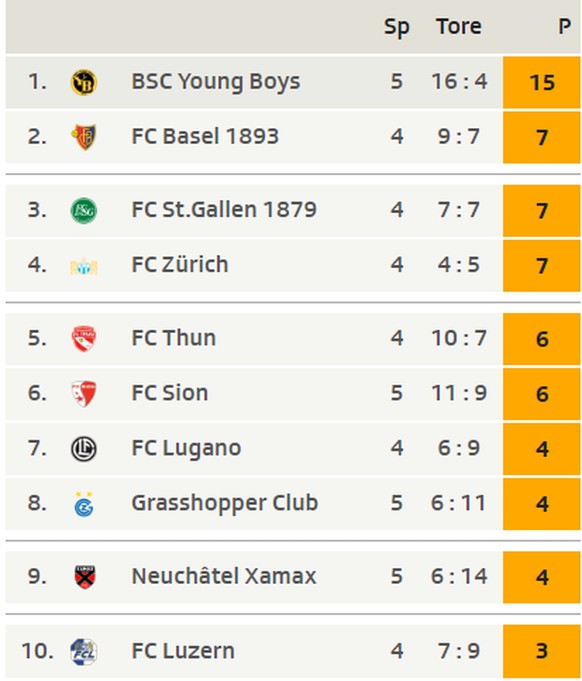Click the Neuchâtel Xamax crest
This screenshot has height=681, width=582.
84,577
